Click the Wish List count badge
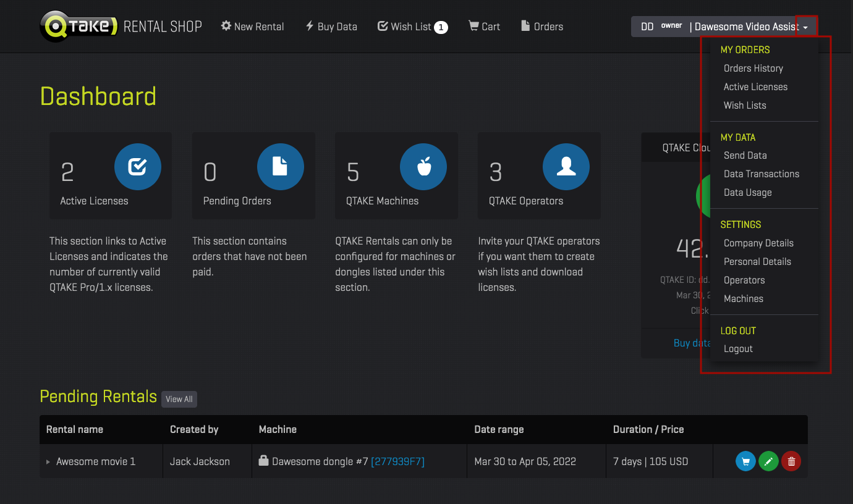This screenshot has width=853, height=504. 441,27
